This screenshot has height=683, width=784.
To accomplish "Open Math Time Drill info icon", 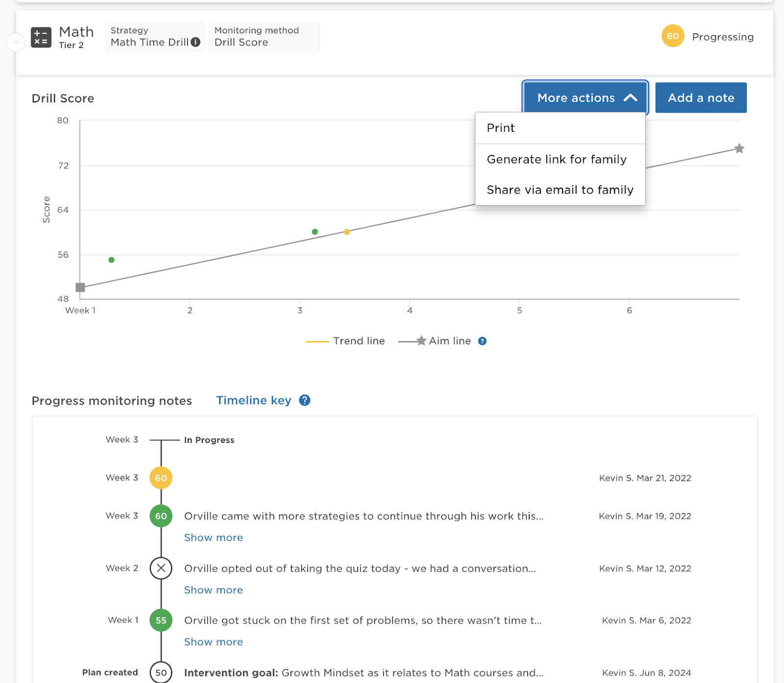I will 196,42.
